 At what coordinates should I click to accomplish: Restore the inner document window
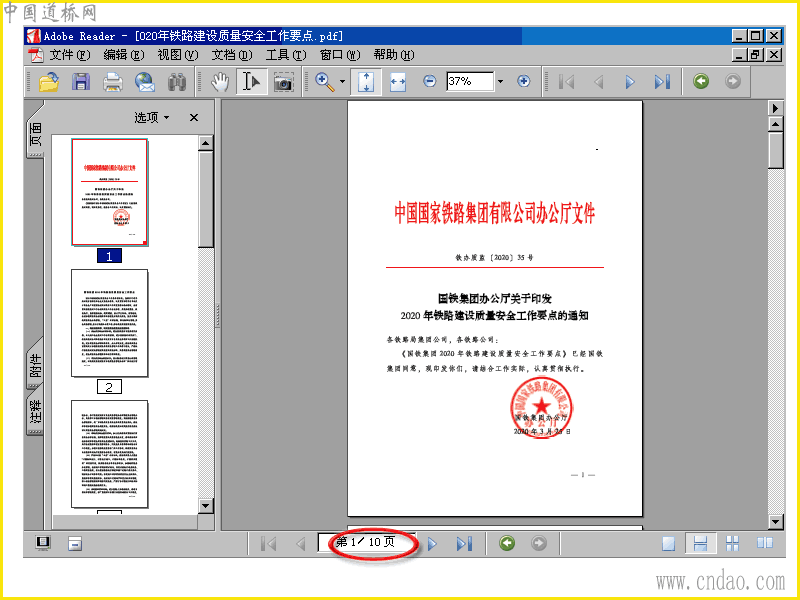tap(756, 55)
